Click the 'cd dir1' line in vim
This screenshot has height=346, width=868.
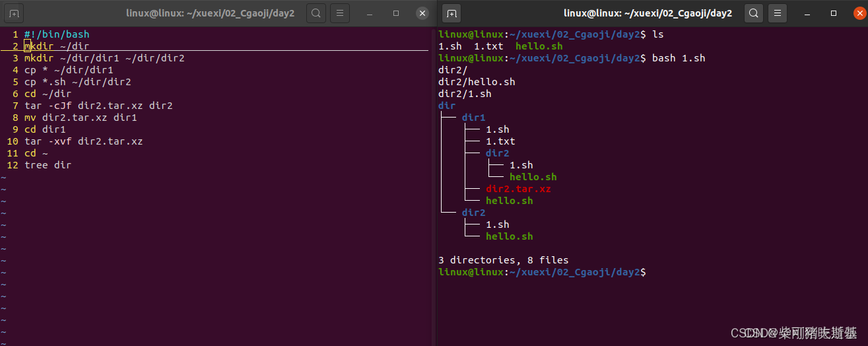45,129
